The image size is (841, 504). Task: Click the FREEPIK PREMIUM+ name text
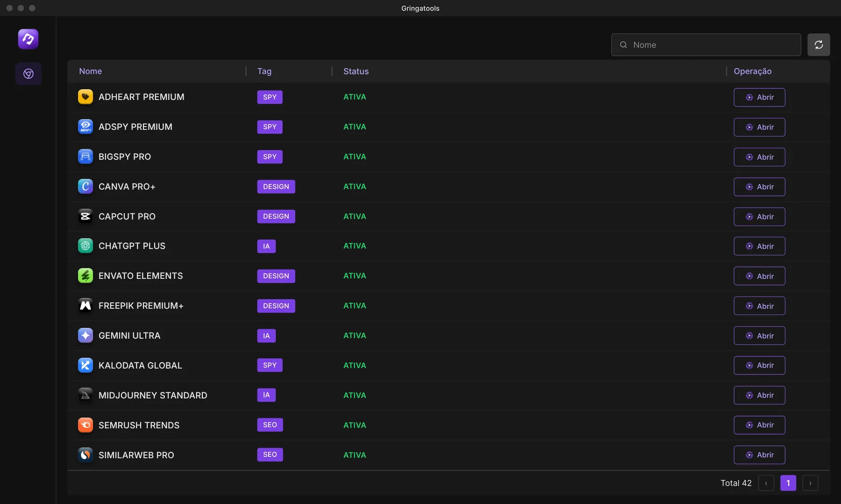coord(141,305)
